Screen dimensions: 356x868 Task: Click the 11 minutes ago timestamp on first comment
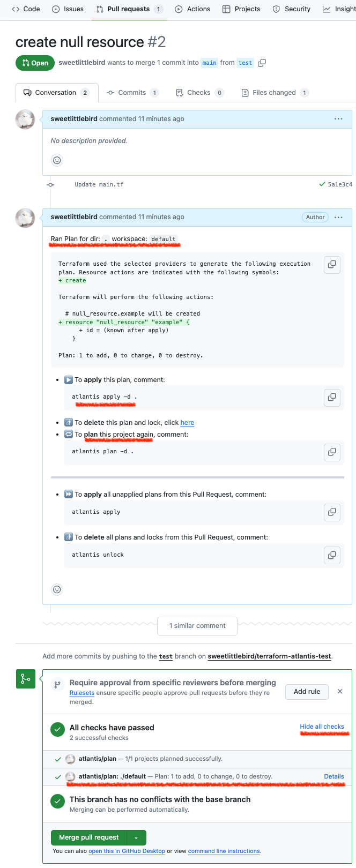161,119
